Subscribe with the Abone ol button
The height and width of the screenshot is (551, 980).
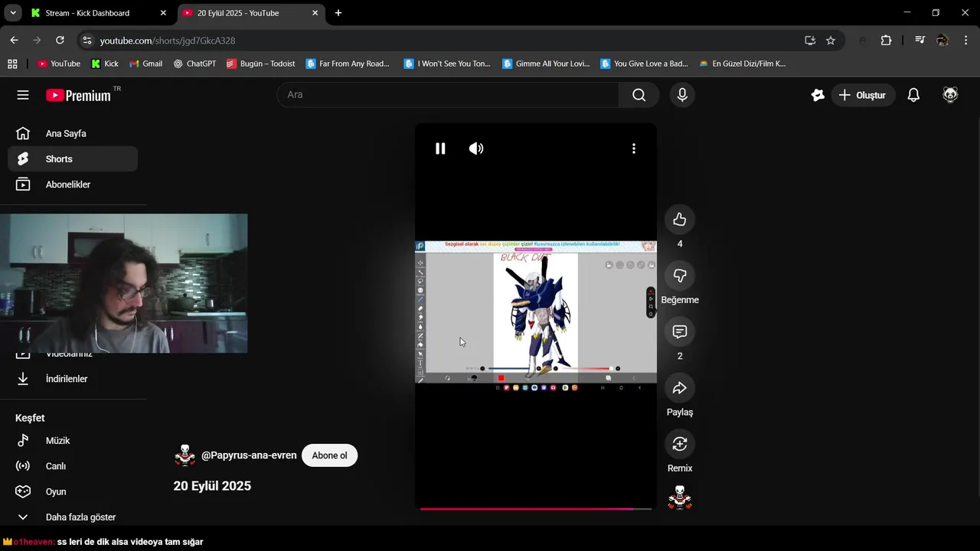pyautogui.click(x=329, y=455)
